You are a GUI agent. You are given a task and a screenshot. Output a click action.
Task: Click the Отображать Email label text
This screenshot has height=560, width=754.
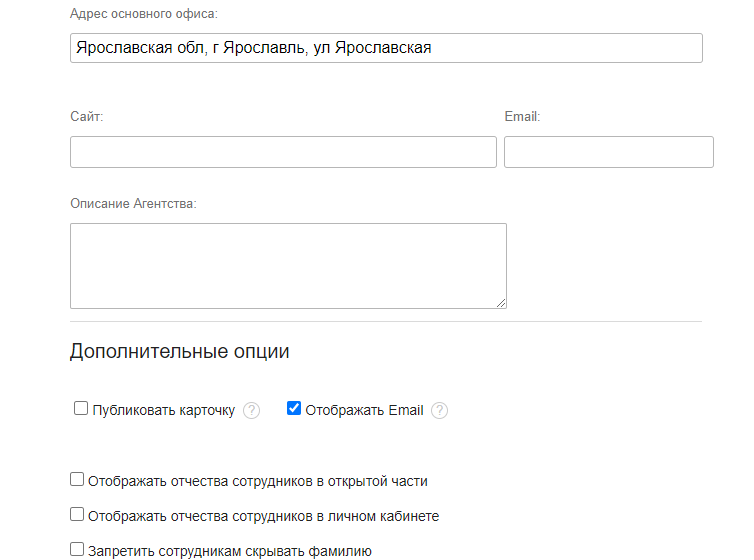364,410
